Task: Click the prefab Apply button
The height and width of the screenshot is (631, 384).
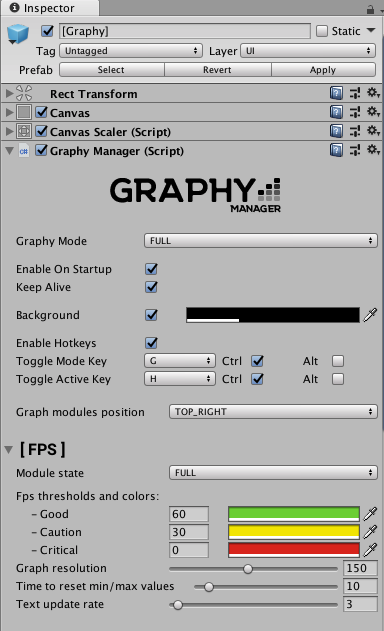Action: [323, 70]
